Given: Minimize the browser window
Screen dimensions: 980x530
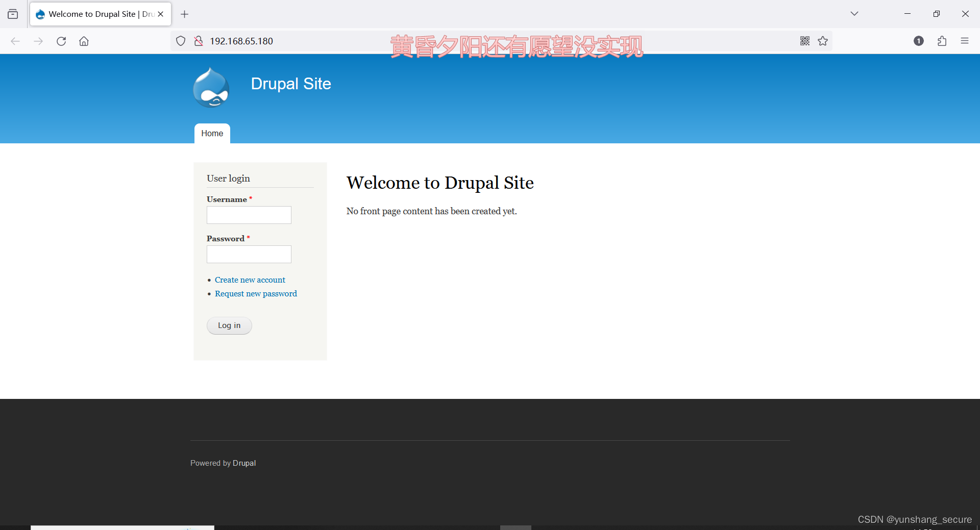Looking at the screenshot, I should pyautogui.click(x=908, y=14).
